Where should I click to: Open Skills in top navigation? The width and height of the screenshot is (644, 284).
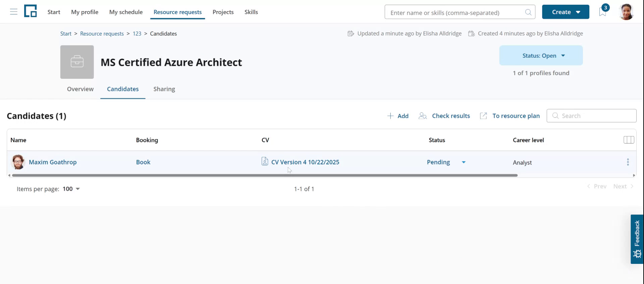coord(251,12)
